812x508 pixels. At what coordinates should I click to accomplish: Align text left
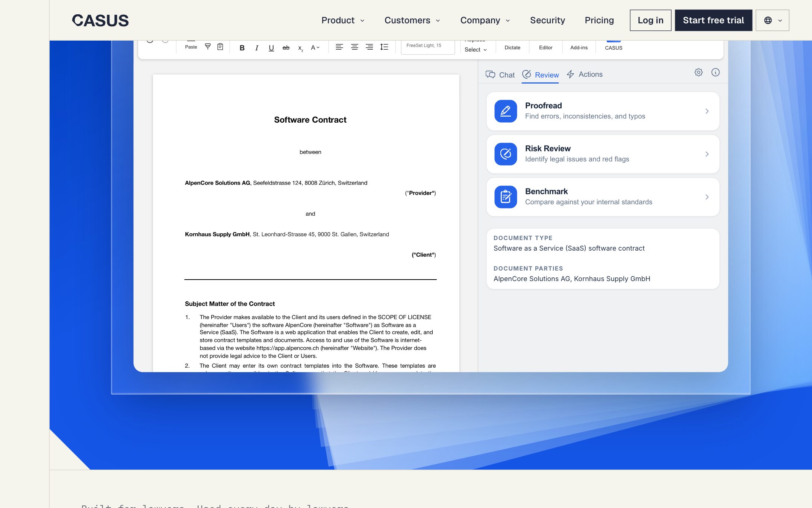coord(339,47)
